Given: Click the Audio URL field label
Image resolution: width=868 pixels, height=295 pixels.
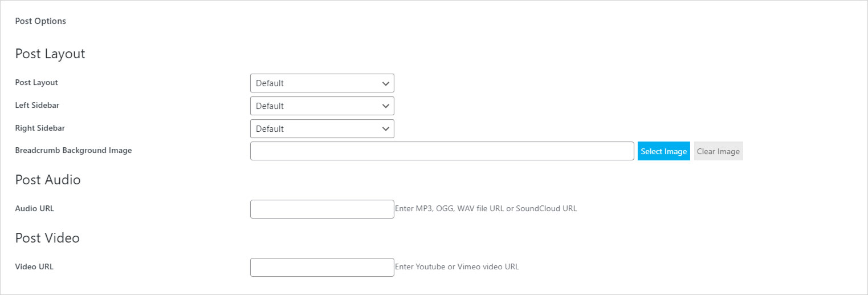Looking at the screenshot, I should click(35, 208).
